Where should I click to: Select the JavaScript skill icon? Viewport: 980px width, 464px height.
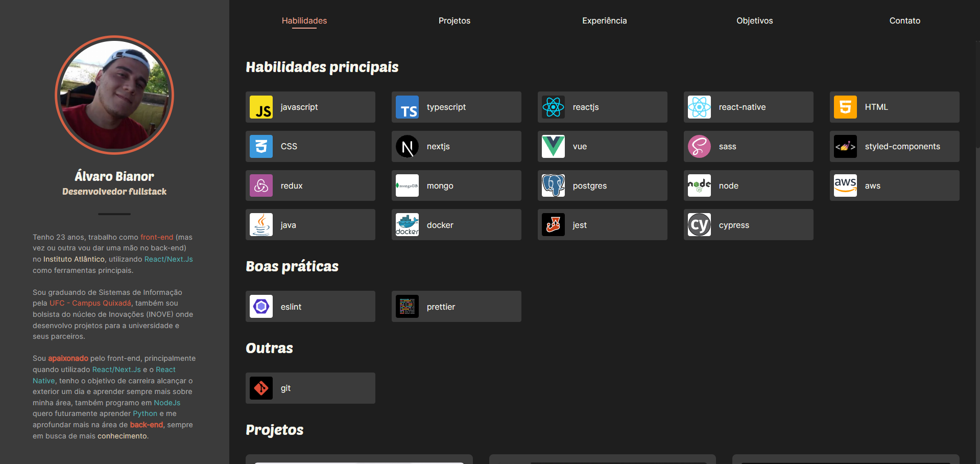(x=261, y=107)
